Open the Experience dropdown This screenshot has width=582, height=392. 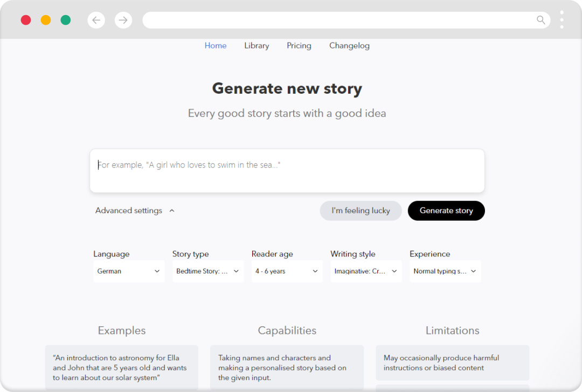point(445,271)
